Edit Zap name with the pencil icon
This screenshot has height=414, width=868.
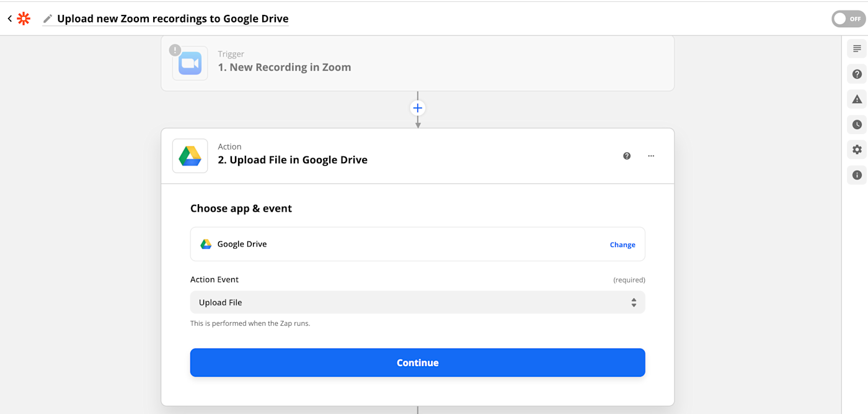pyautogui.click(x=48, y=19)
